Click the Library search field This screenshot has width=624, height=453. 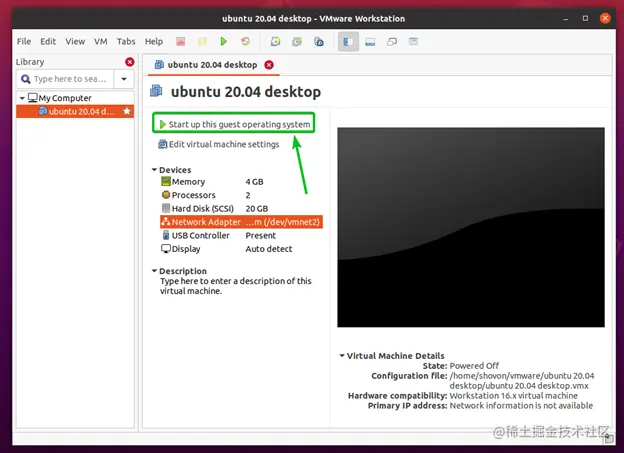pyautogui.click(x=66, y=79)
